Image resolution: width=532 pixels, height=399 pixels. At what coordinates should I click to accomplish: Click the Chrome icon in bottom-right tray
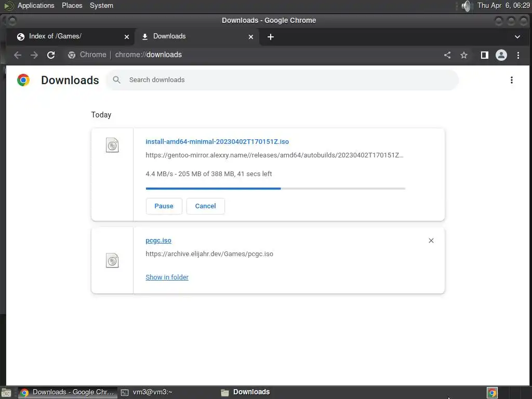tap(493, 393)
